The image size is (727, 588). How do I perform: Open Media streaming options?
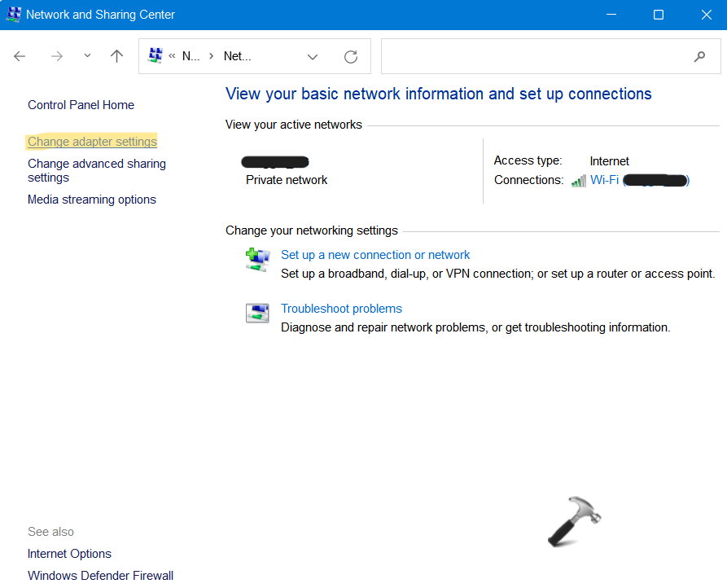(91, 200)
